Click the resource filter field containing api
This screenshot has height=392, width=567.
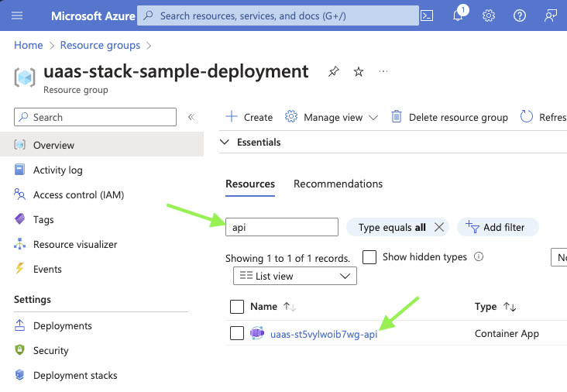pos(282,227)
